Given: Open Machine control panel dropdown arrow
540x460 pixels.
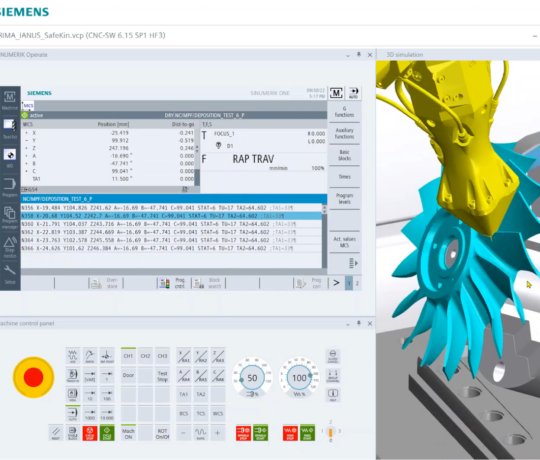Looking at the screenshot, I should 348,324.
